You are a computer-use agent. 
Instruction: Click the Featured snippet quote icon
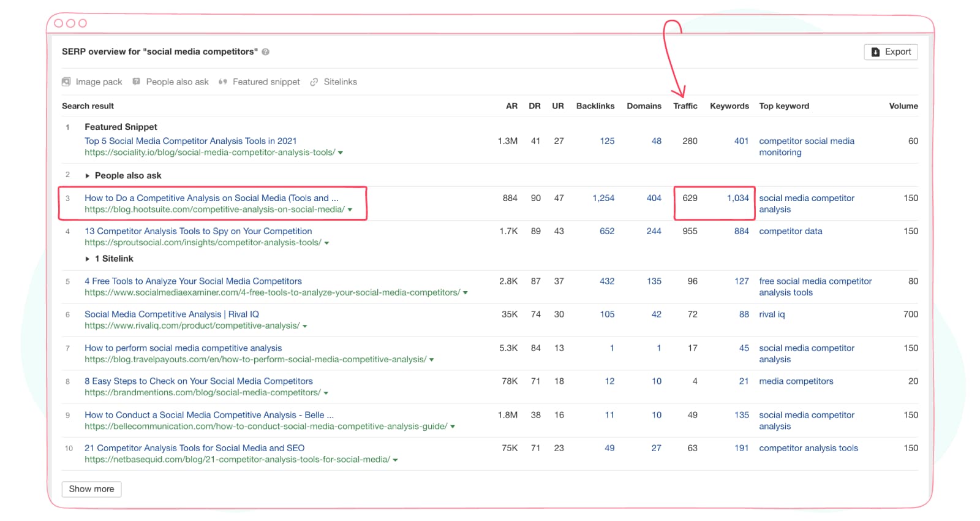(223, 82)
